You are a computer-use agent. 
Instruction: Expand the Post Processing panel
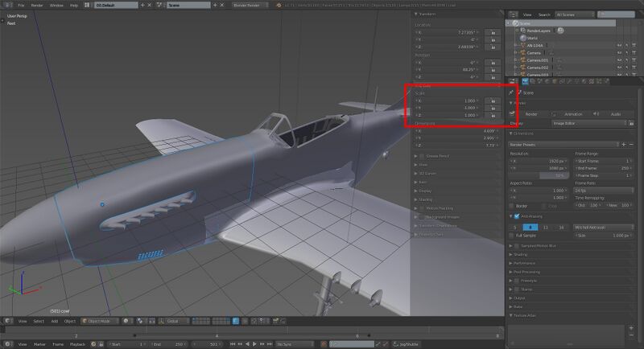pyautogui.click(x=526, y=272)
